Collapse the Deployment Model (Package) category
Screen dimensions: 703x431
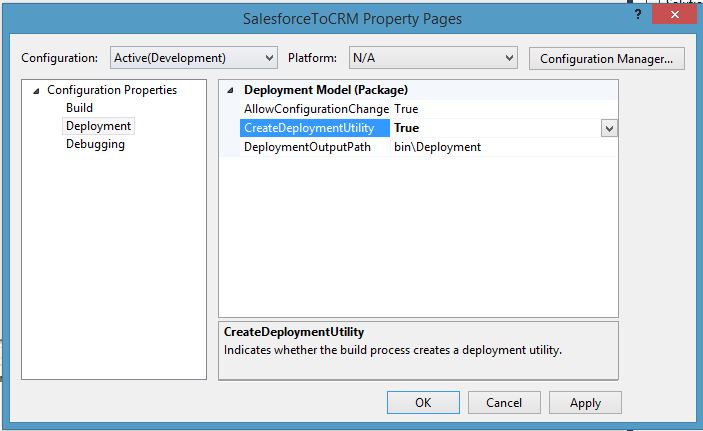(232, 90)
